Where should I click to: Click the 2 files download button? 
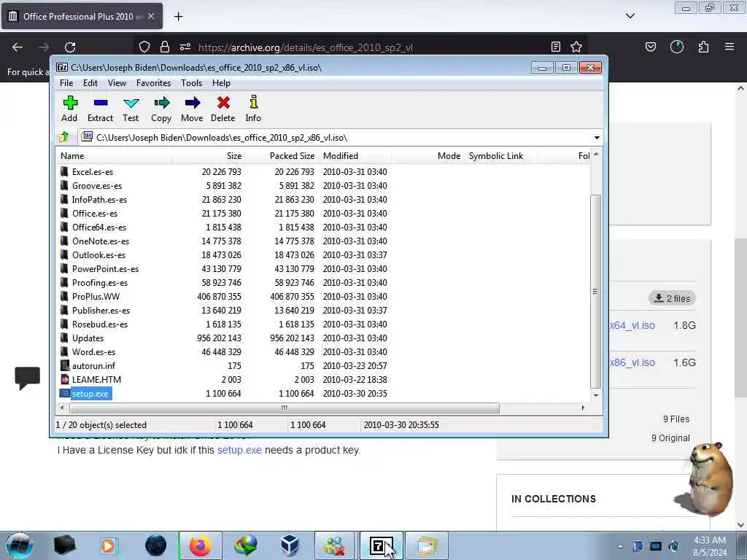(672, 298)
